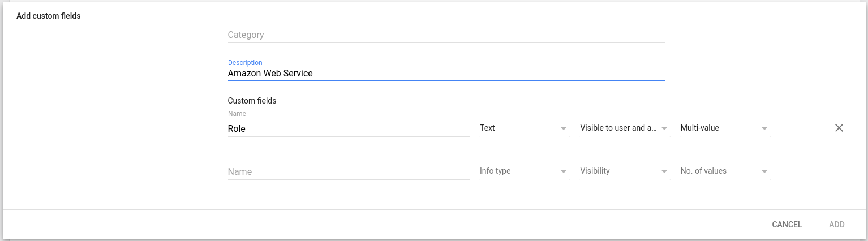The height and width of the screenshot is (241, 868).
Task: Click the arrow beside Multi-value
Action: (764, 128)
